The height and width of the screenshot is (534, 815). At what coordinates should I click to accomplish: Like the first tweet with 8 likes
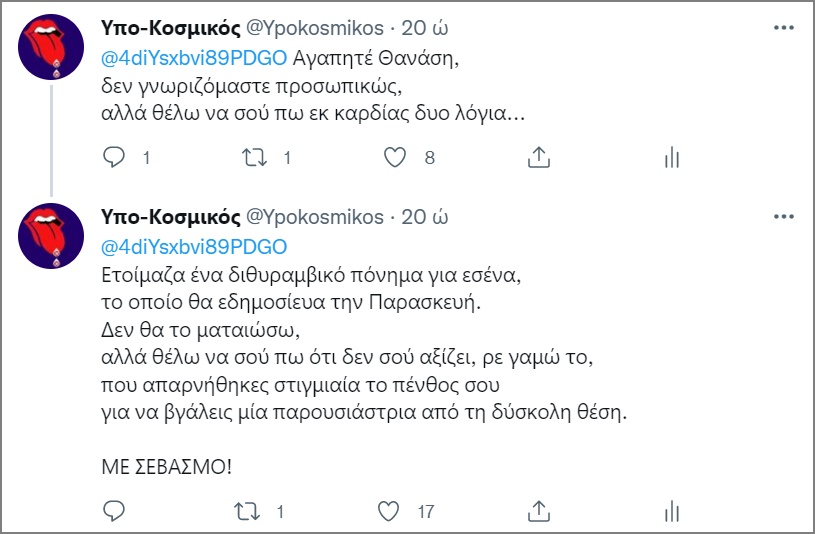point(396,157)
